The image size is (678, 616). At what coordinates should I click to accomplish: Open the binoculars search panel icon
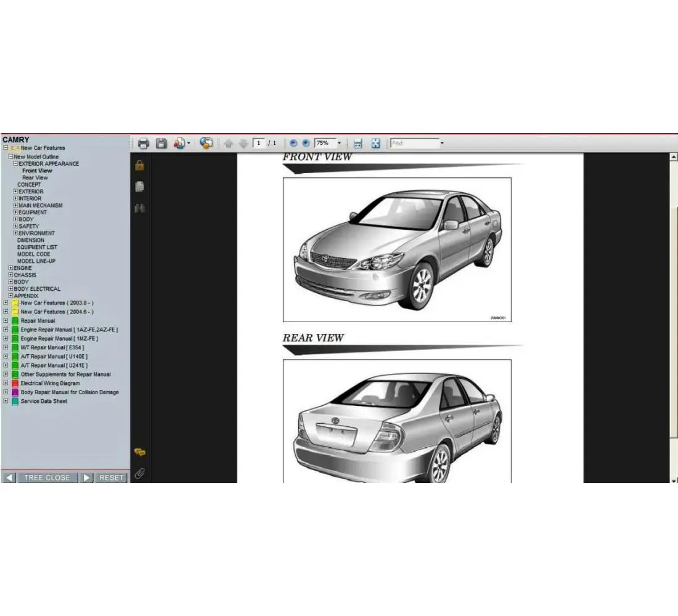coord(140,208)
